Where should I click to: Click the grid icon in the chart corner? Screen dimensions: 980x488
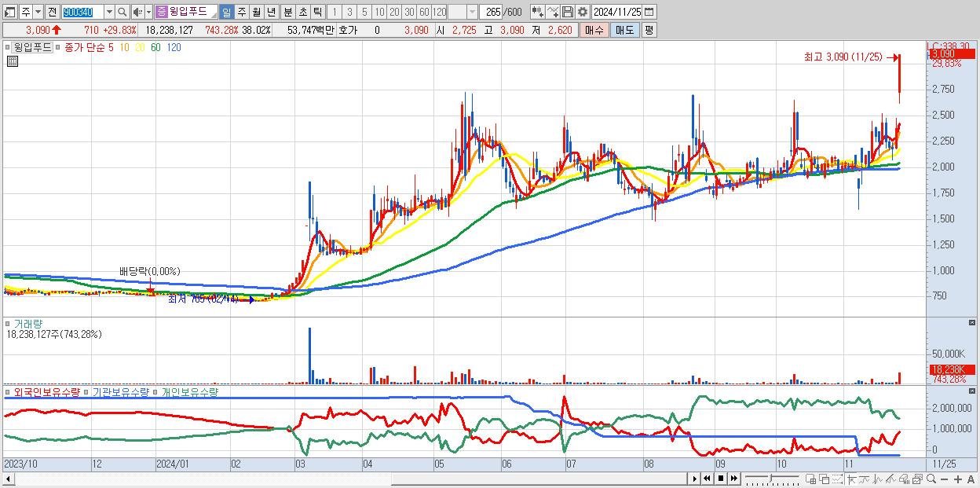point(12,61)
